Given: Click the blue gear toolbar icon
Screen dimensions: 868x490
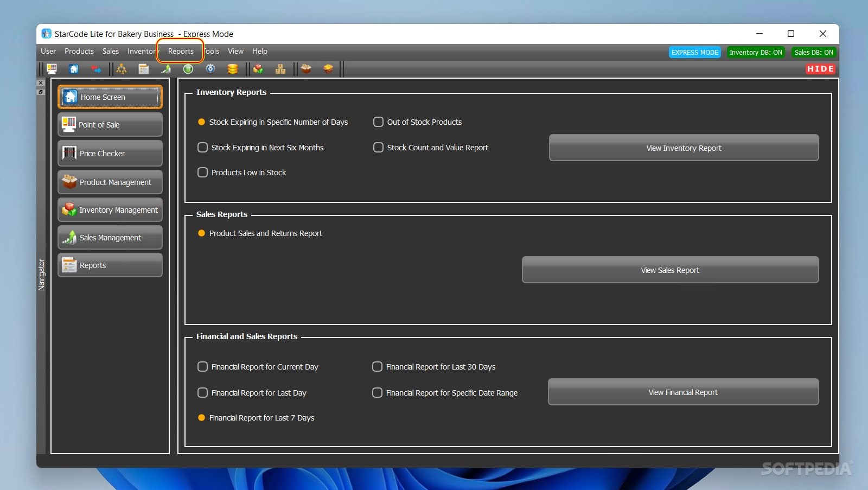Looking at the screenshot, I should pyautogui.click(x=210, y=69).
